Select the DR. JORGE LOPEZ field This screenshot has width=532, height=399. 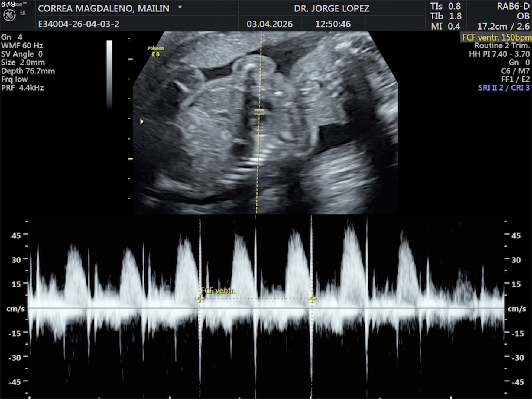click(x=332, y=8)
